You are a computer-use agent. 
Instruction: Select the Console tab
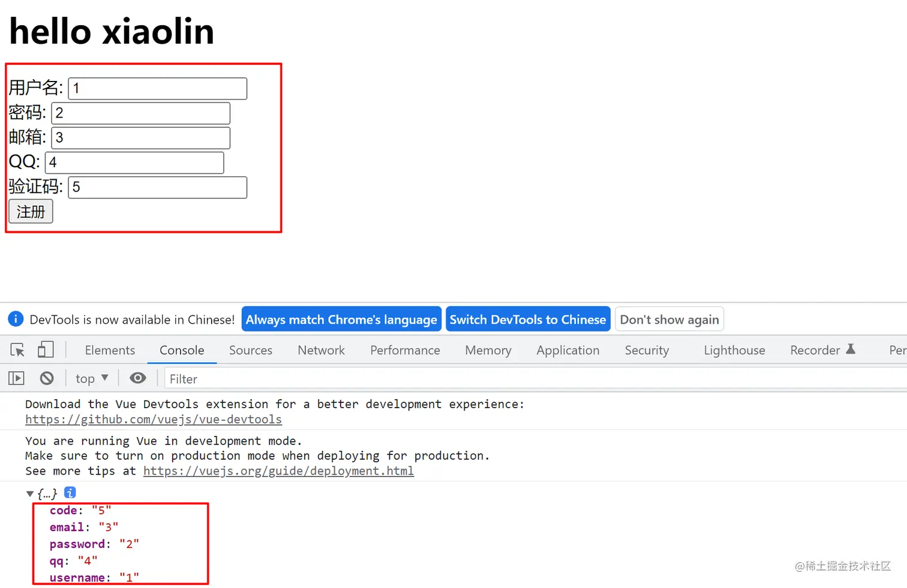(182, 350)
